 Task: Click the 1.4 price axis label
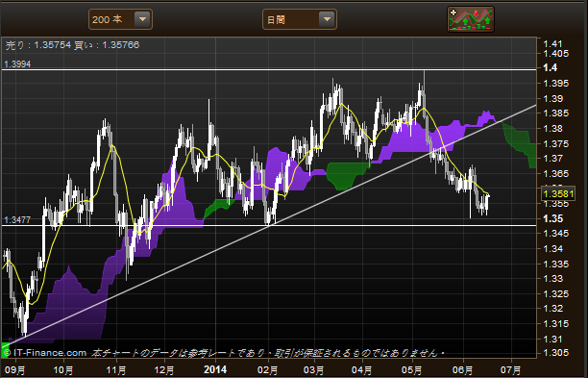551,68
